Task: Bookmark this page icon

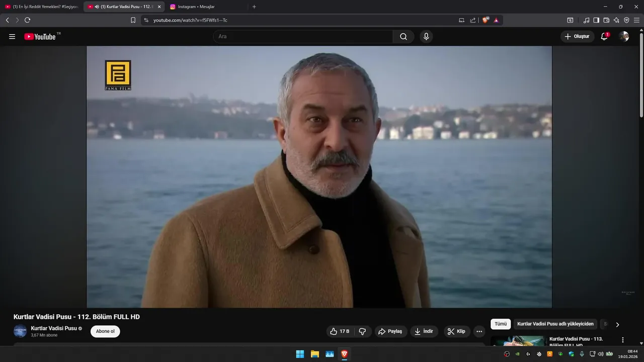Action: (x=133, y=20)
